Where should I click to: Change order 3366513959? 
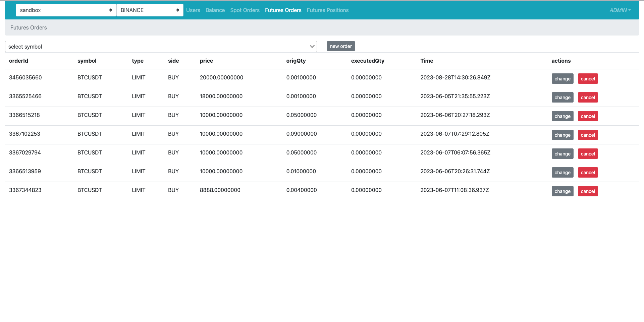pos(562,173)
